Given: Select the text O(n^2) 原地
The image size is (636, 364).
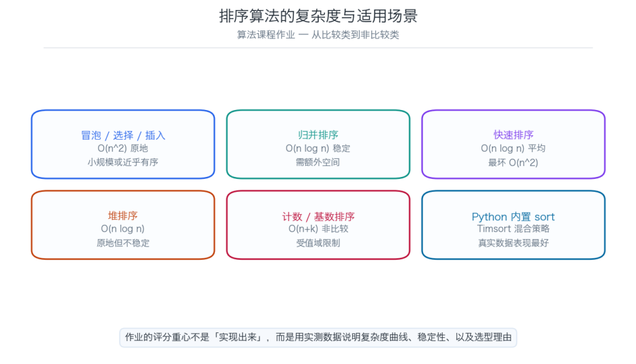Looking at the screenshot, I should pyautogui.click(x=123, y=148).
